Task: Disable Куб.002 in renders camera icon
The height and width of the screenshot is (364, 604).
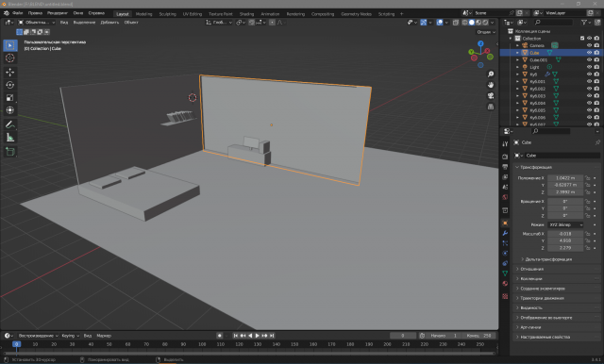Action: tap(596, 89)
